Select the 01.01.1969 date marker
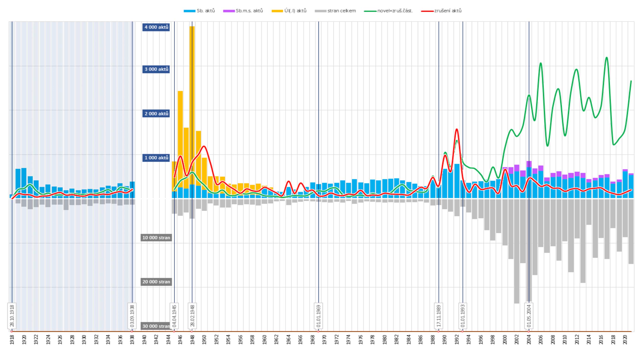The height and width of the screenshot is (350, 644). click(319, 316)
